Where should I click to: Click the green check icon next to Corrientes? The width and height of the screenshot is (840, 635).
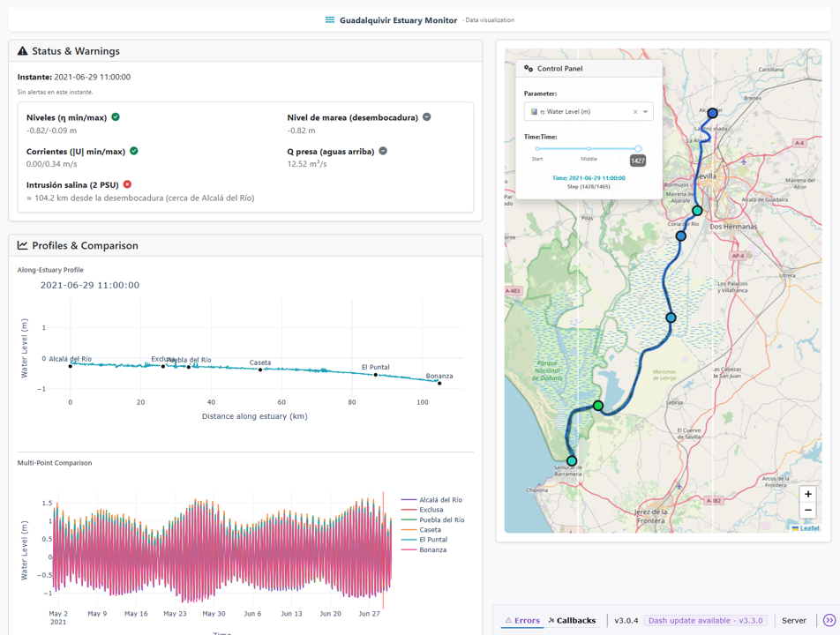pos(134,151)
